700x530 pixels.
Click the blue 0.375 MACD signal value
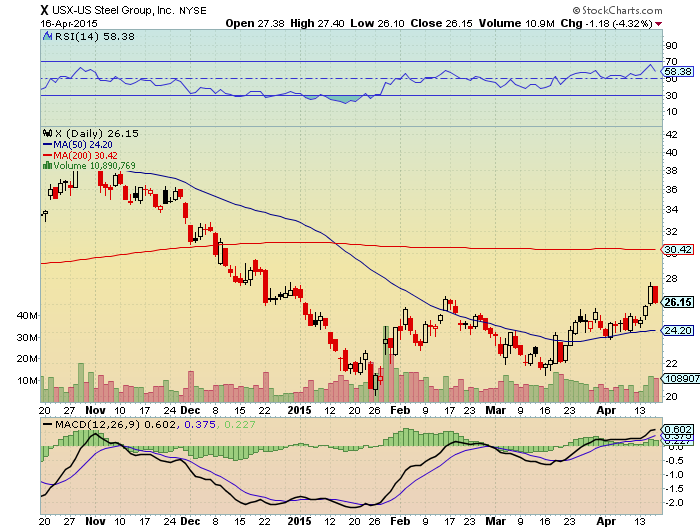200,424
